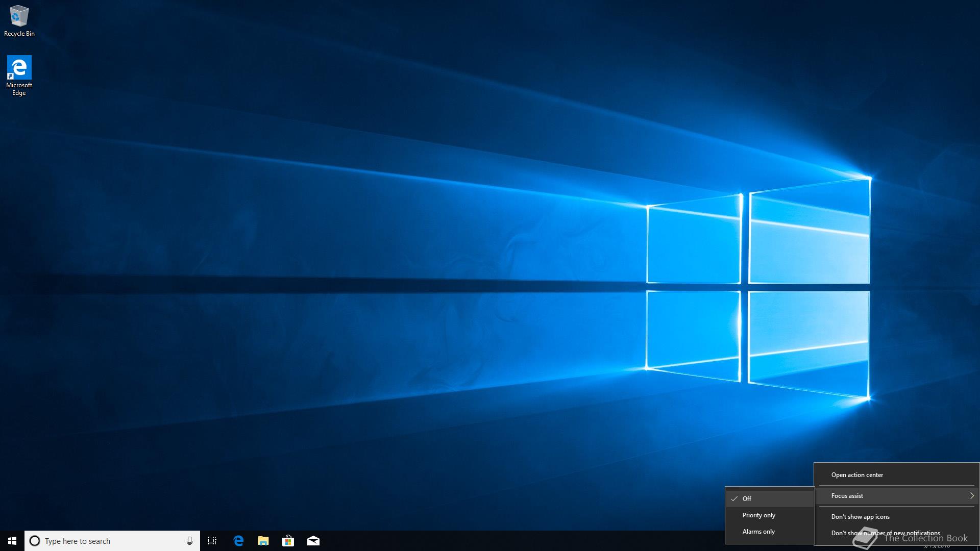Launch Edge from the taskbar

[238, 541]
